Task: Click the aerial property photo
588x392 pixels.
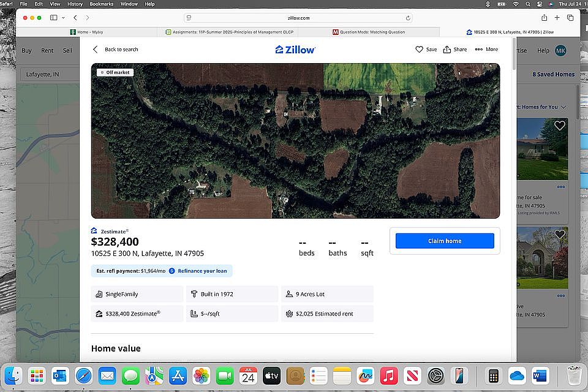Action: [x=295, y=141]
